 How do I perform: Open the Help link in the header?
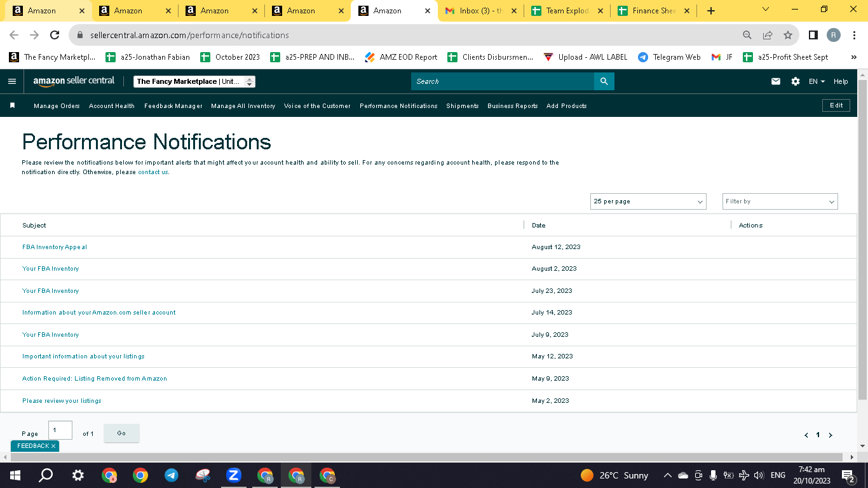(841, 81)
